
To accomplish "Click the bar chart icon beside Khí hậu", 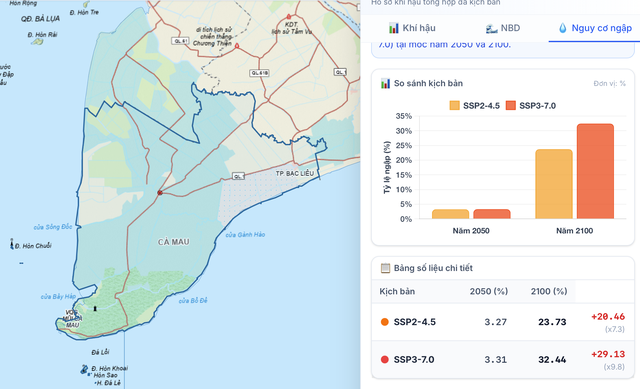I will 394,28.
